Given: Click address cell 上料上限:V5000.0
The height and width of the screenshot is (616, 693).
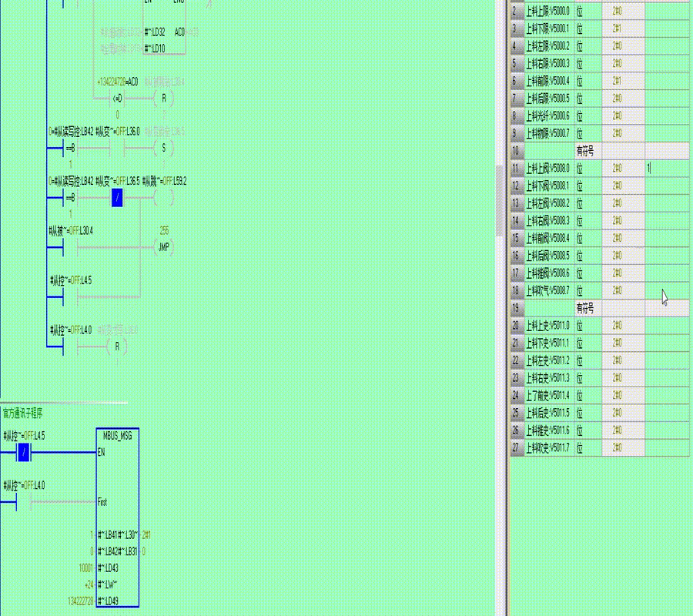Looking at the screenshot, I should click(549, 11).
